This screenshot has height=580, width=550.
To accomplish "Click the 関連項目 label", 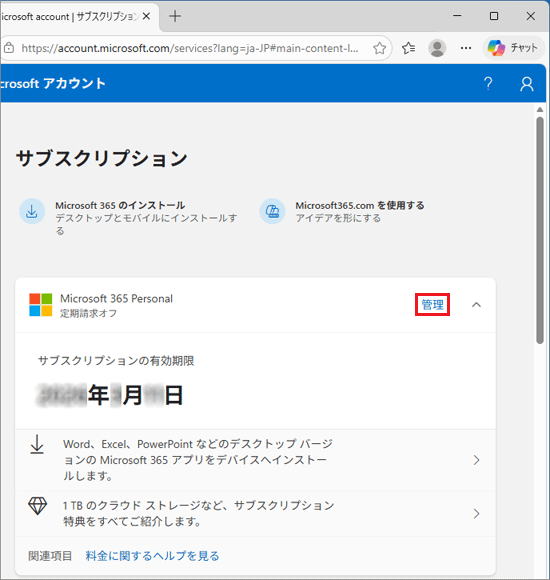I will pos(50,556).
